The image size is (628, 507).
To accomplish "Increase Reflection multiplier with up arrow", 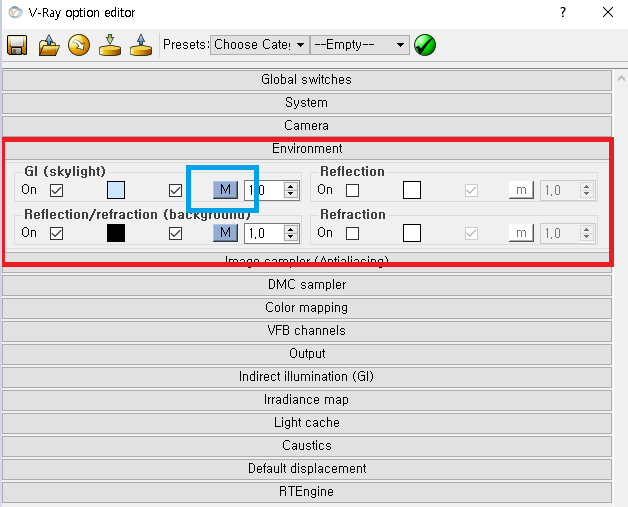I will pyautogui.click(x=587, y=186).
